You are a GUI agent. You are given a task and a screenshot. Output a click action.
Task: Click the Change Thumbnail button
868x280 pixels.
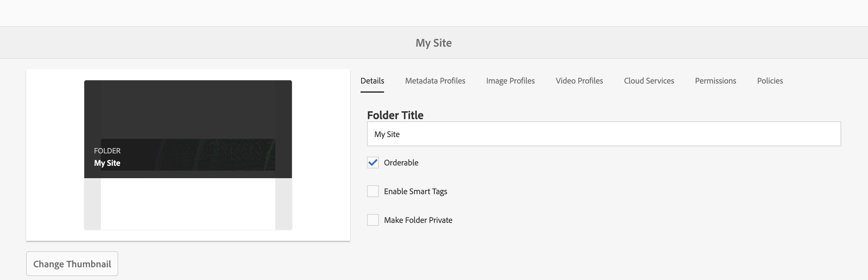pos(72,264)
